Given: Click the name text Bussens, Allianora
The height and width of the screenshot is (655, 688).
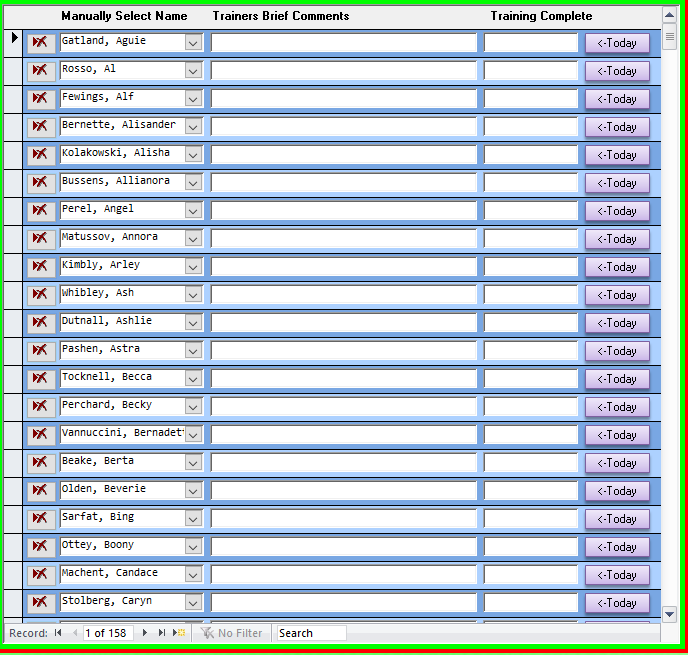Looking at the screenshot, I should coord(115,180).
